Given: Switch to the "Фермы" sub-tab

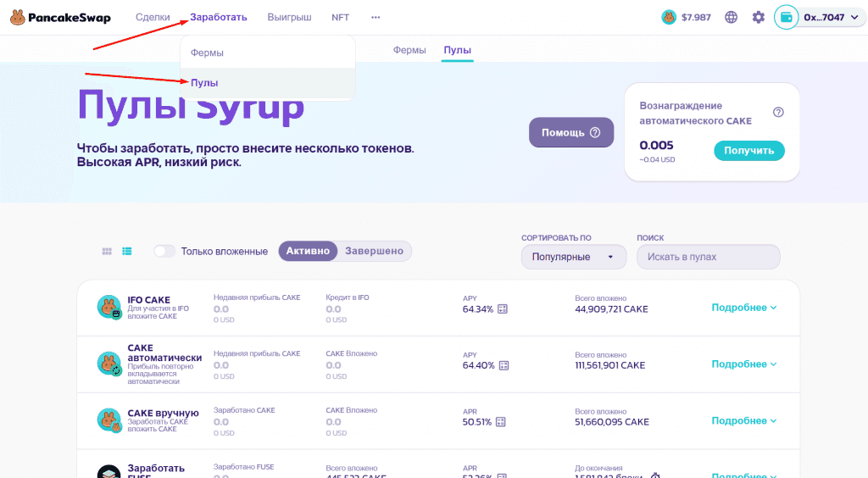Looking at the screenshot, I should pyautogui.click(x=409, y=50).
